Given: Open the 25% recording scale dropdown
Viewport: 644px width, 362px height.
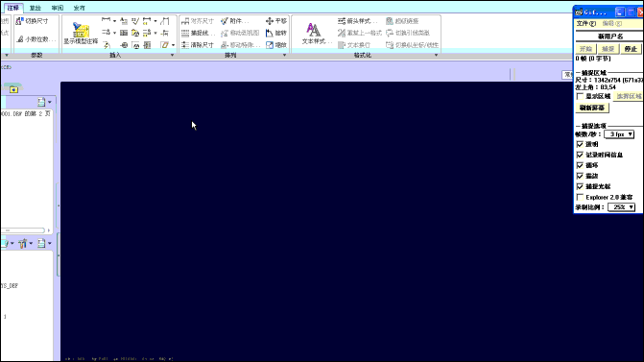Looking at the screenshot, I should click(x=621, y=207).
